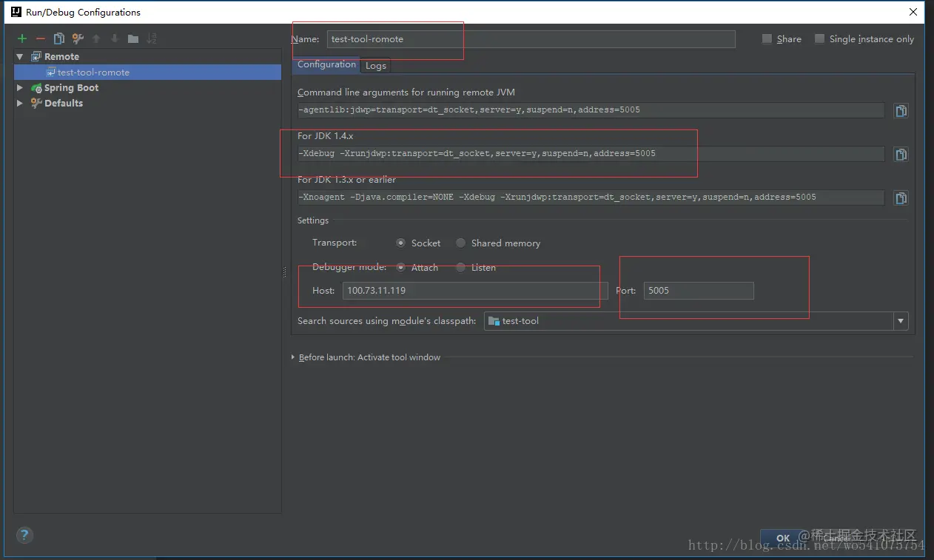Remove the selected configuration

pyautogui.click(x=40, y=38)
